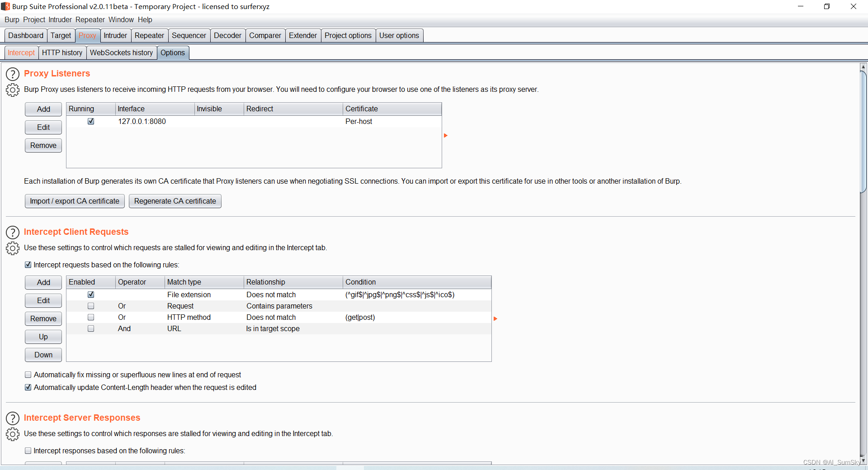Open the Intruder menu in menu bar

60,19
